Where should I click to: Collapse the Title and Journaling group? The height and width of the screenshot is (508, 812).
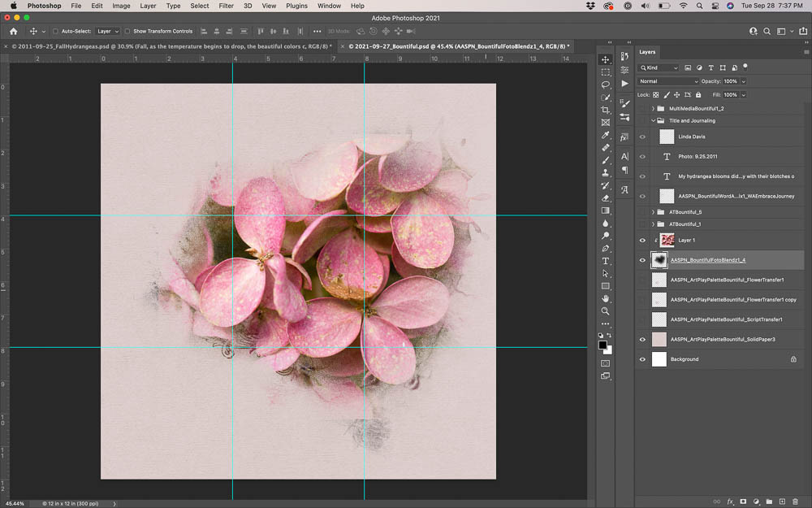(653, 121)
